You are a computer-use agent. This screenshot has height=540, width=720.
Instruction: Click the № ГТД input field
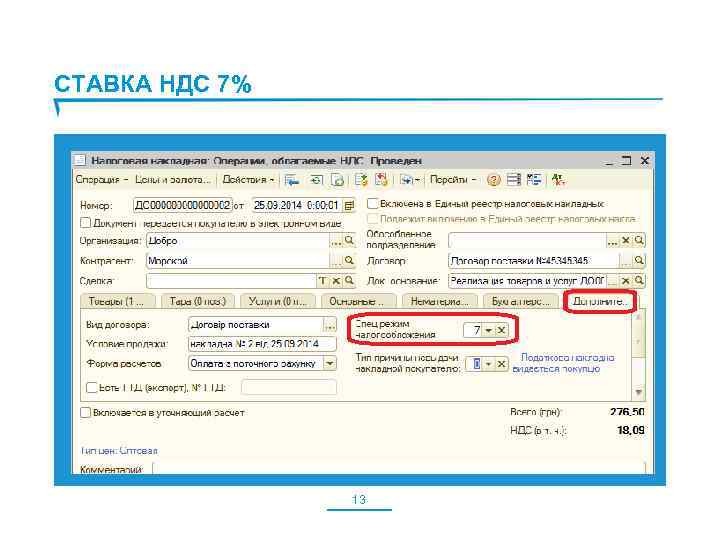pyautogui.click(x=289, y=387)
